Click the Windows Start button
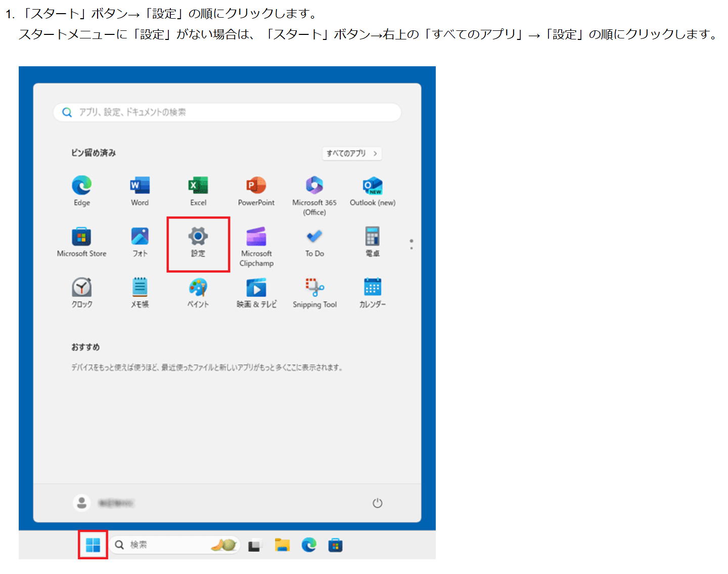The height and width of the screenshot is (574, 728). coord(93,545)
